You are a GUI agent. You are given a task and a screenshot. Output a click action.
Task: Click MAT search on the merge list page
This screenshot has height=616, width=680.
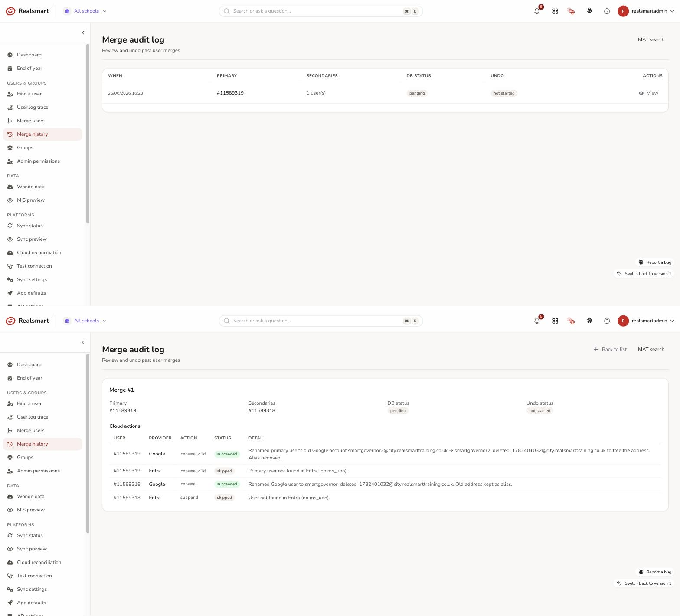point(651,40)
